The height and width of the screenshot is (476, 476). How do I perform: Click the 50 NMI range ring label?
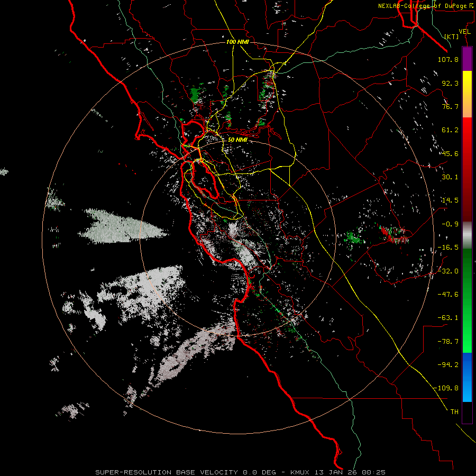tap(237, 140)
